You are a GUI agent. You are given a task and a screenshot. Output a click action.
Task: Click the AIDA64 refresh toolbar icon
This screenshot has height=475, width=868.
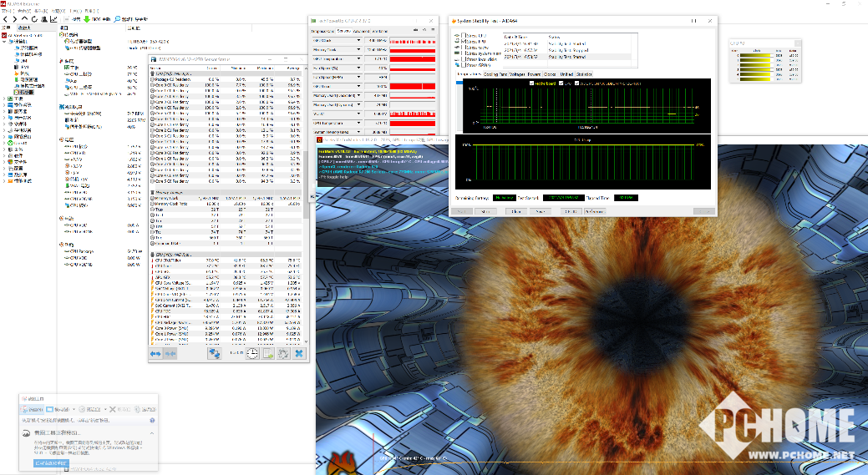click(x=34, y=19)
